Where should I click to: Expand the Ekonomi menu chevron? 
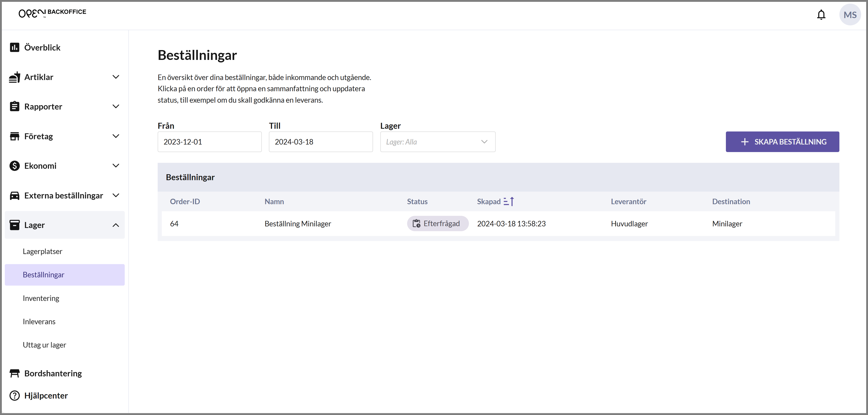[116, 166]
